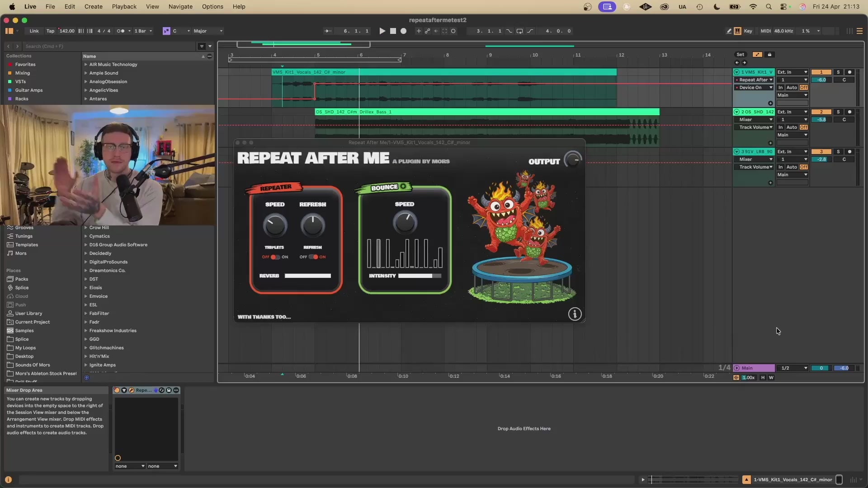
Task: Open the Edit menu
Action: [x=70, y=7]
